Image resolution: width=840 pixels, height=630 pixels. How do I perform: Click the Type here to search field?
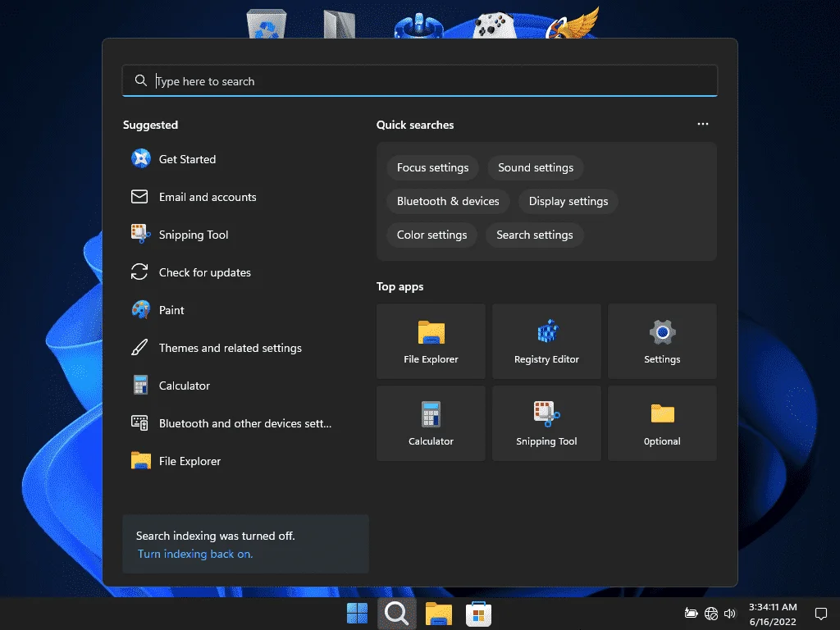(x=420, y=81)
